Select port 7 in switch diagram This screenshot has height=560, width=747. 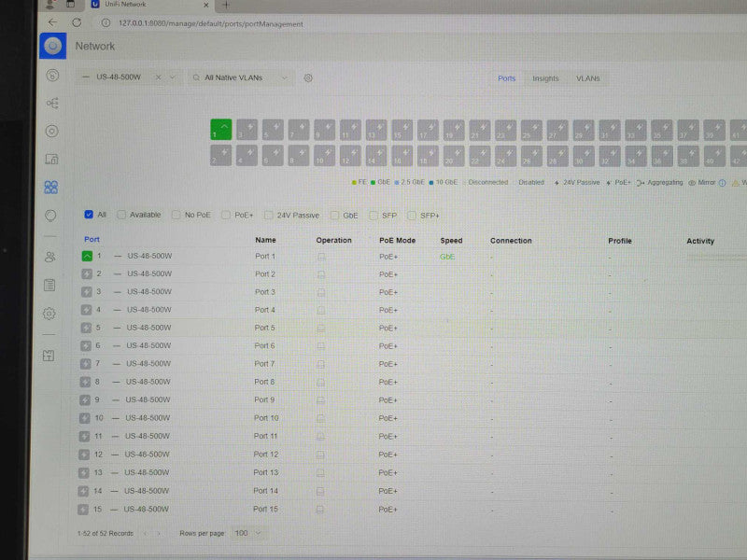point(299,130)
